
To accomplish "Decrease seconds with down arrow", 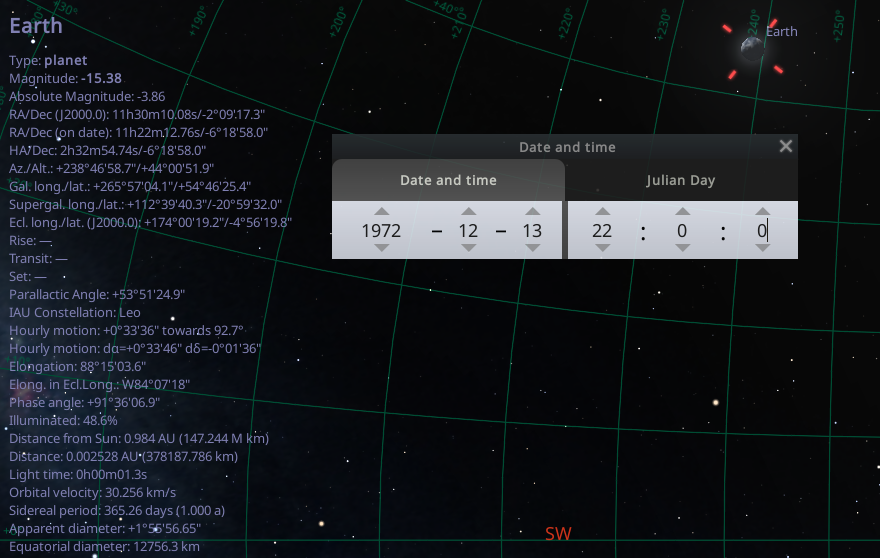I will (x=762, y=248).
